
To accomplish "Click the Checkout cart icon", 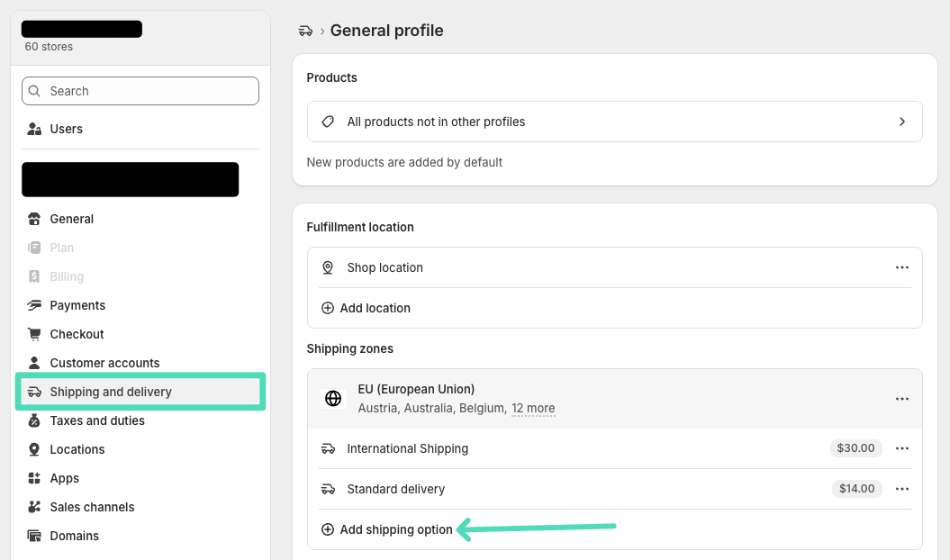I will pos(34,334).
